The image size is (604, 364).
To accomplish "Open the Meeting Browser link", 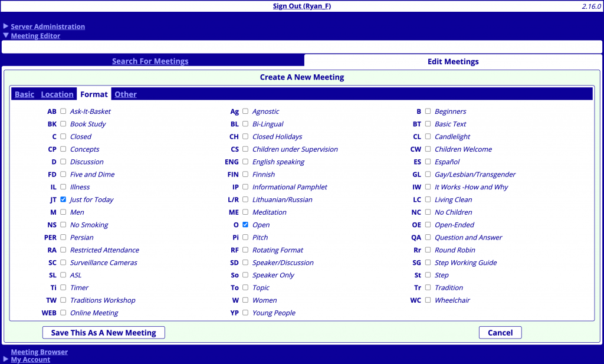I will point(40,352).
